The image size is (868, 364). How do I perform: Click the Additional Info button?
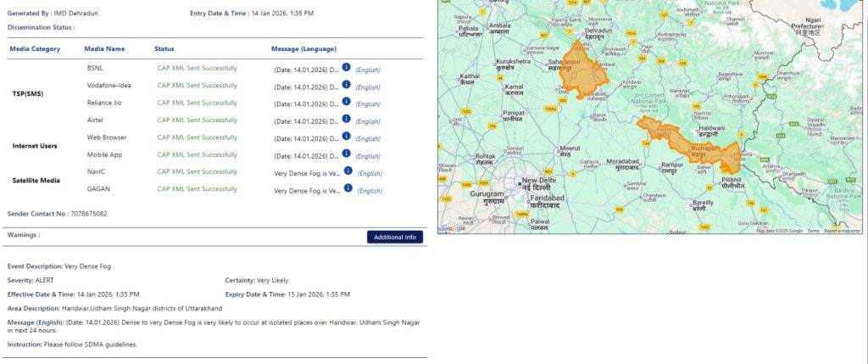click(394, 237)
